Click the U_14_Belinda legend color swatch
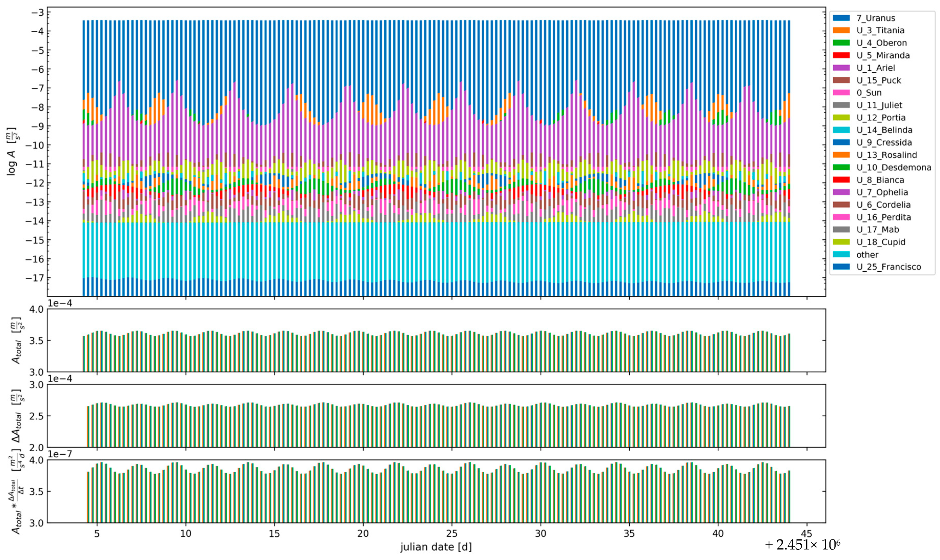The width and height of the screenshot is (940, 560). point(841,130)
